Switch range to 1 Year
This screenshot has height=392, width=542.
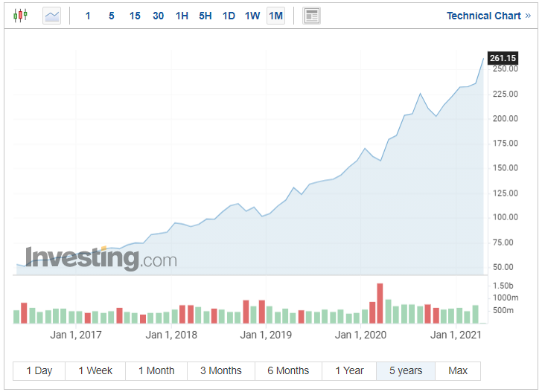349,370
